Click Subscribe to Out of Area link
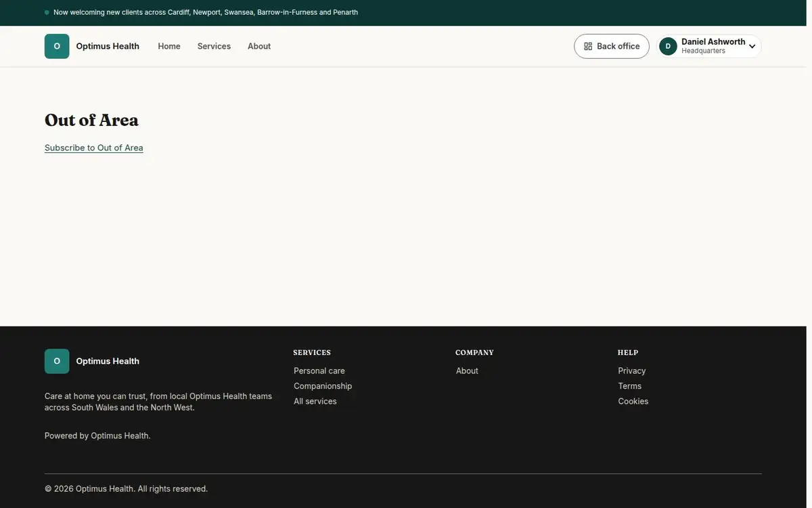This screenshot has height=508, width=812. (94, 148)
